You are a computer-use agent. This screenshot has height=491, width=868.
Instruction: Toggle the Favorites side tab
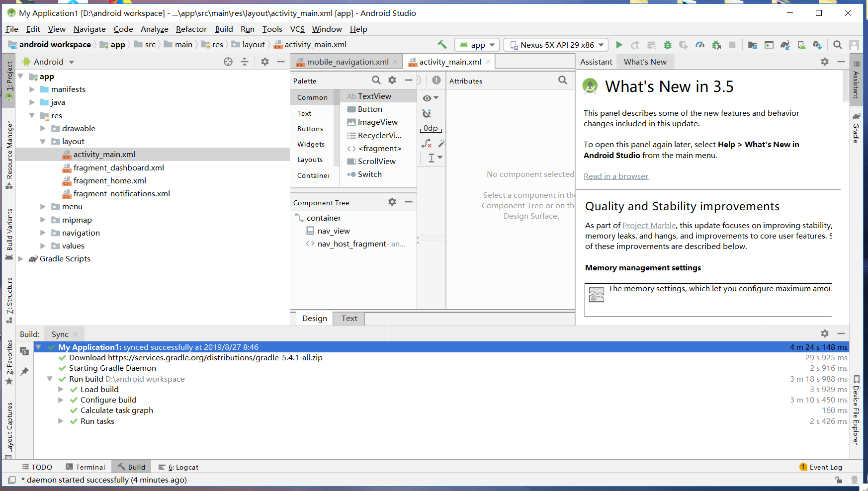click(9, 362)
